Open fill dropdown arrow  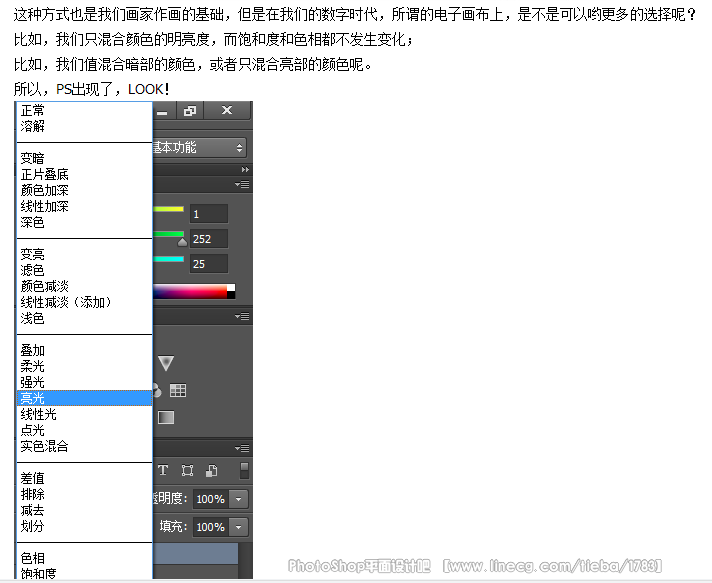[239, 527]
